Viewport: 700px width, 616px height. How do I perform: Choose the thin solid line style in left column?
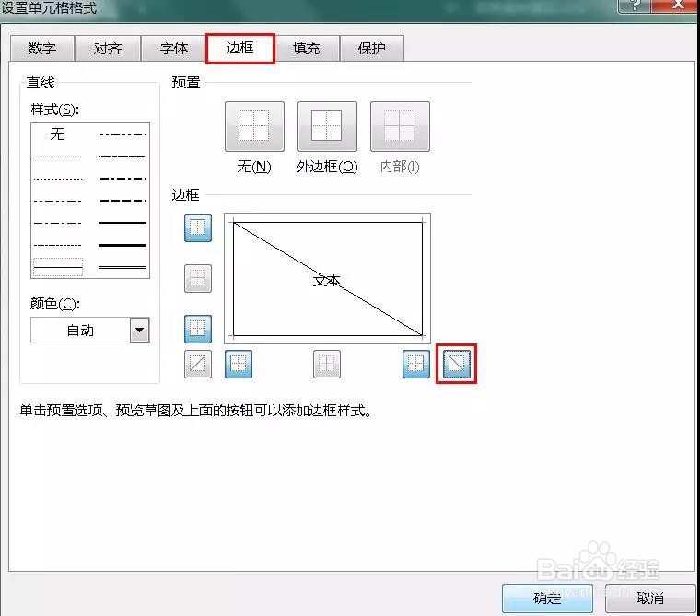58,267
